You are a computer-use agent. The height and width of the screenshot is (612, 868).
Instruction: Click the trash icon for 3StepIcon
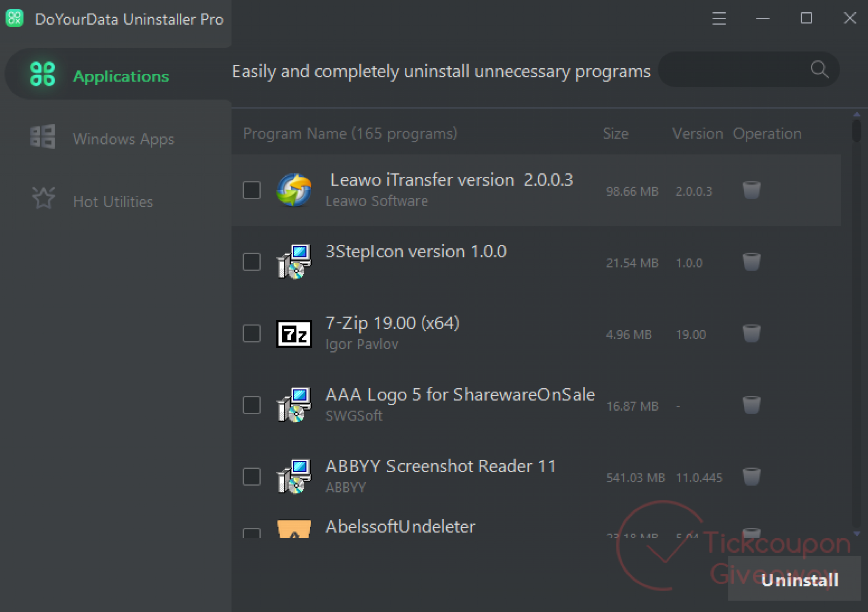coord(751,262)
